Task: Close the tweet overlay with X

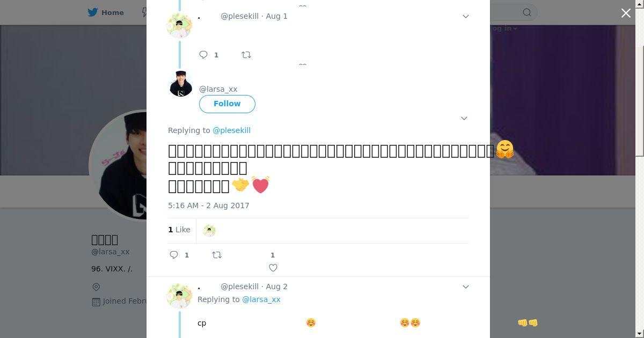Action: click(626, 13)
